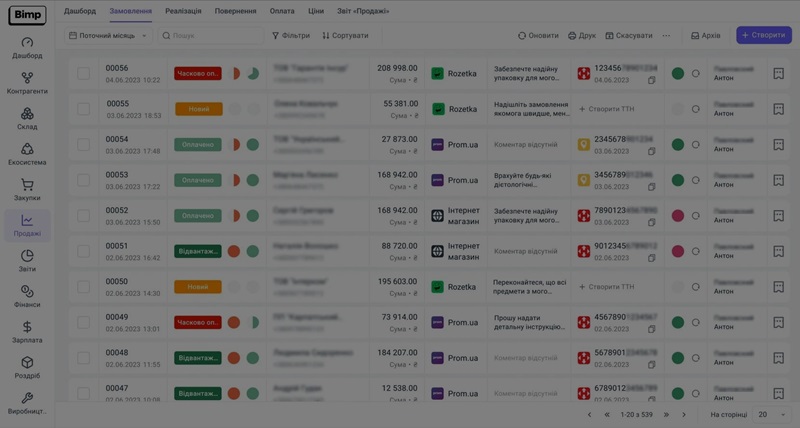Open Контрагенти section in sidebar
The width and height of the screenshot is (800, 428).
pyautogui.click(x=27, y=83)
